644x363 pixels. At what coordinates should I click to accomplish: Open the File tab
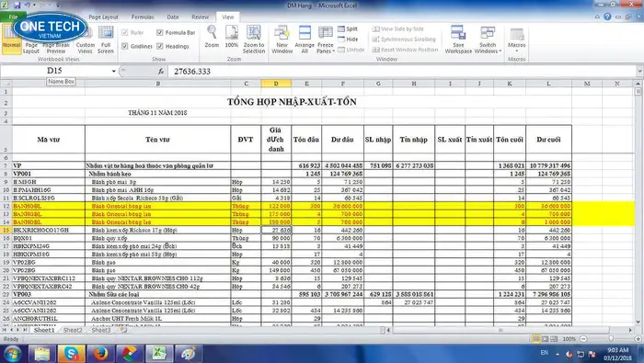coord(13,17)
